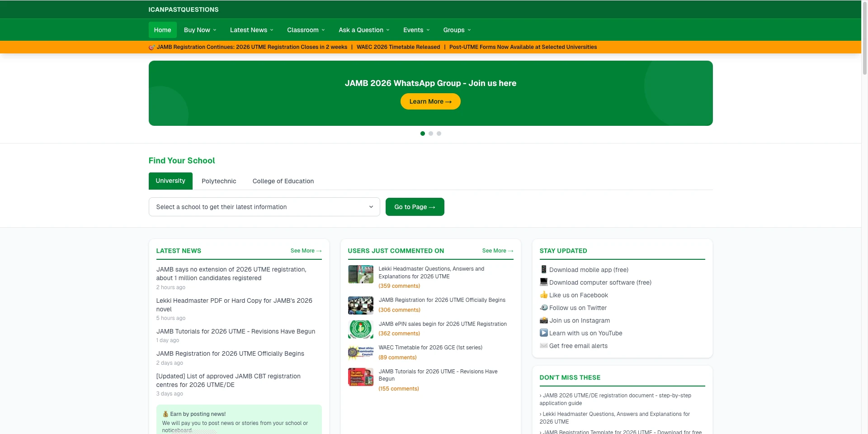Open the Events dropdown menu
This screenshot has width=868, height=434.
coord(416,30)
